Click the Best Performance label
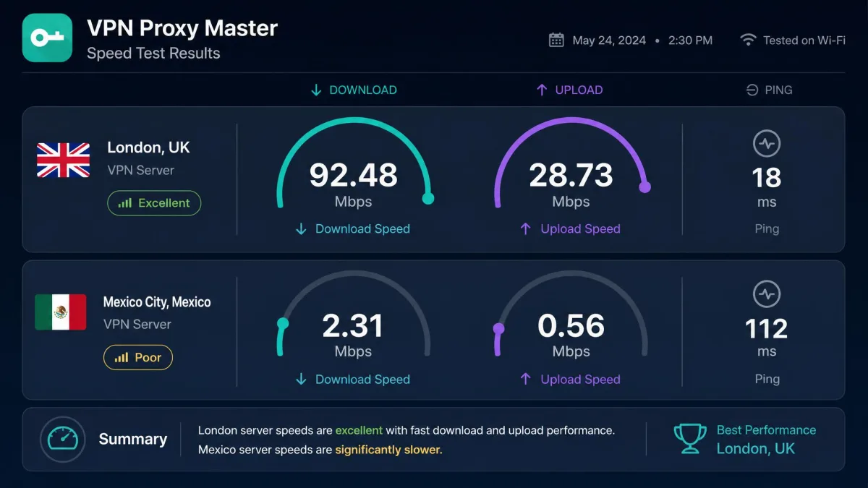868x488 pixels. pos(766,430)
